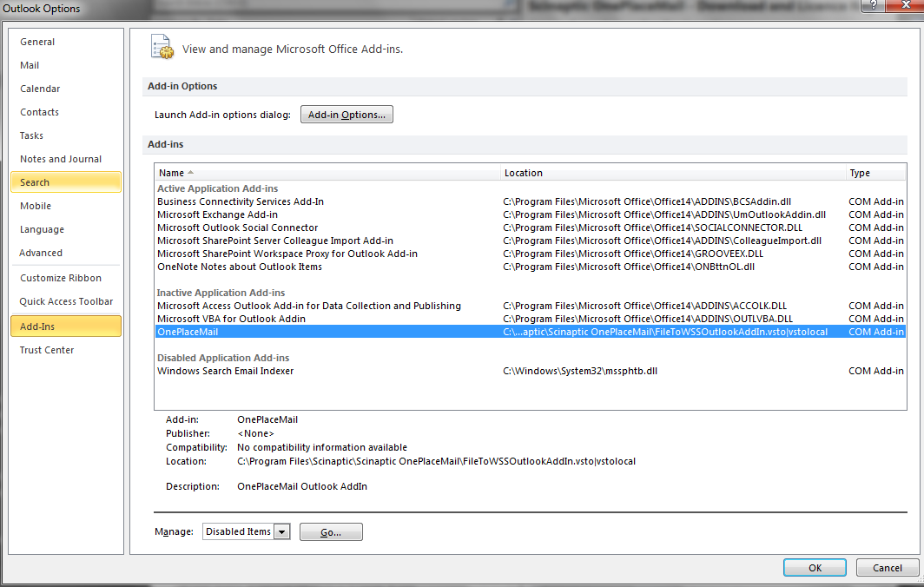924x587 pixels.
Task: Select Microsoft VBA for Outlook Addin
Action: [531, 319]
